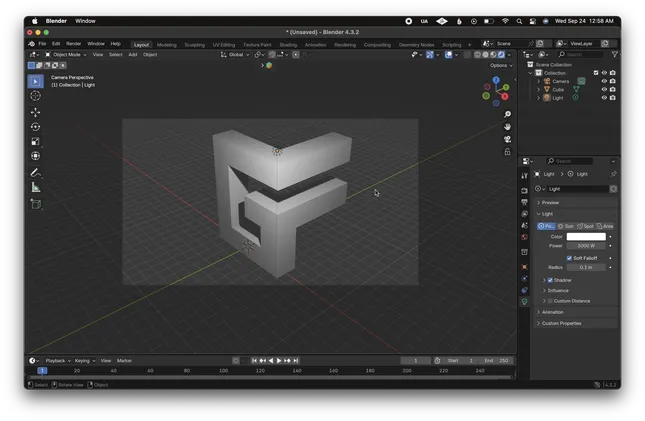Screen dimensions: 645x421
Task: Select the Measure tool
Action: (x=35, y=187)
